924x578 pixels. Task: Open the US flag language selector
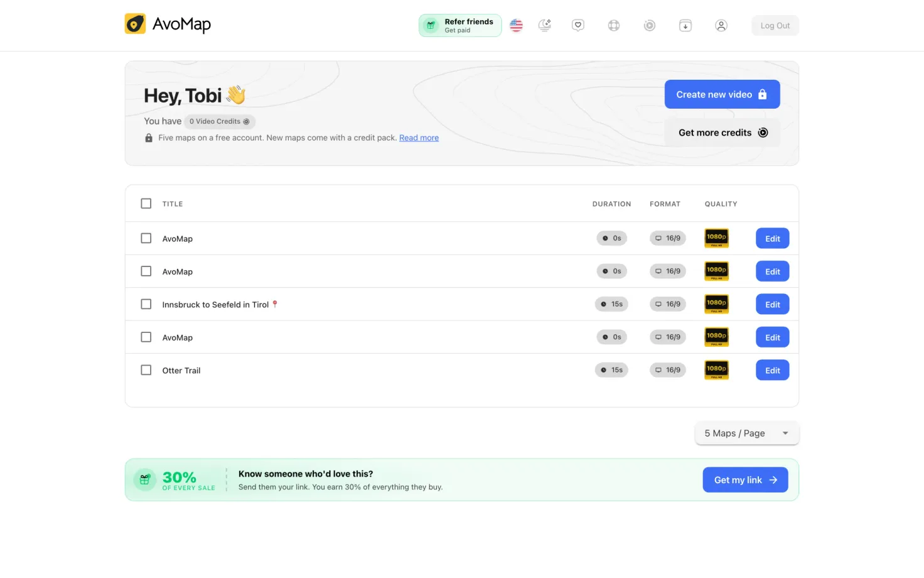pos(516,26)
